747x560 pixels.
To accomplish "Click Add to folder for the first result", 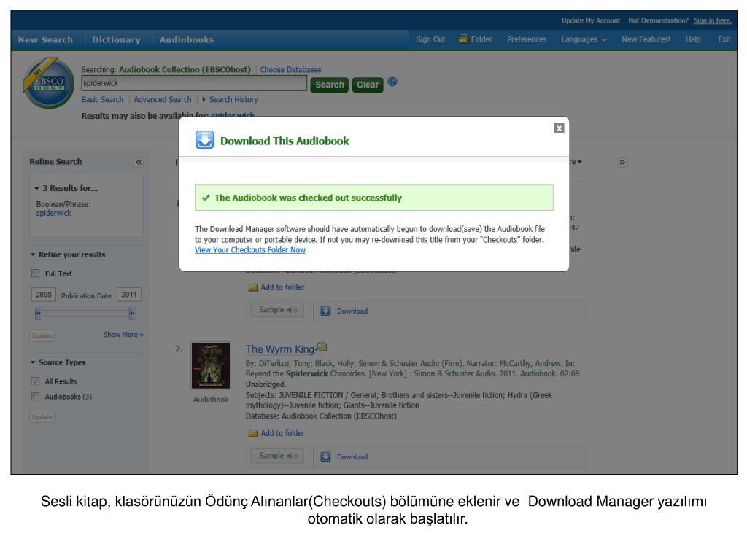I will pos(282,287).
